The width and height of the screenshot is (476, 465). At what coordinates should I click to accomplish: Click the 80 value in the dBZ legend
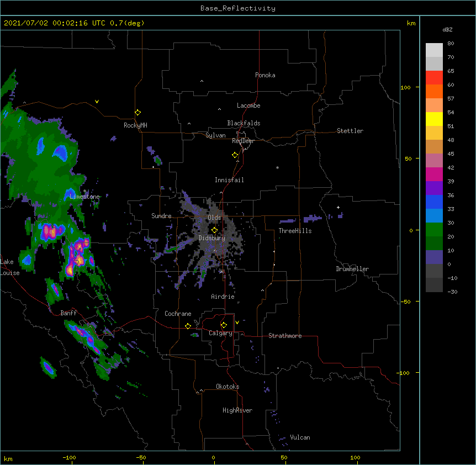451,44
